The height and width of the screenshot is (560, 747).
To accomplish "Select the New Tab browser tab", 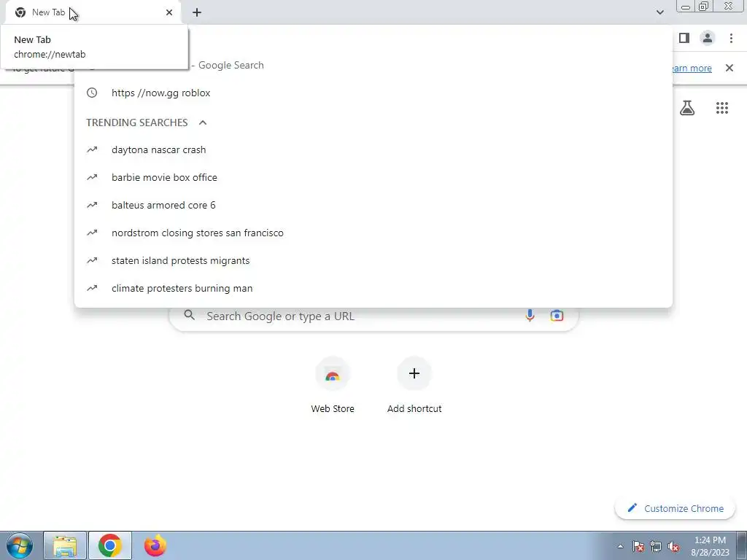I will 93,12.
